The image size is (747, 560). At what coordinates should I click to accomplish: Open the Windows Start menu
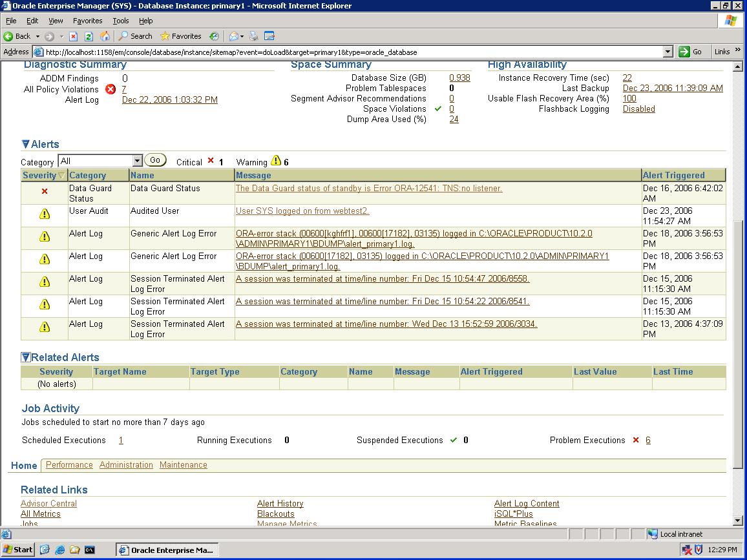17,550
